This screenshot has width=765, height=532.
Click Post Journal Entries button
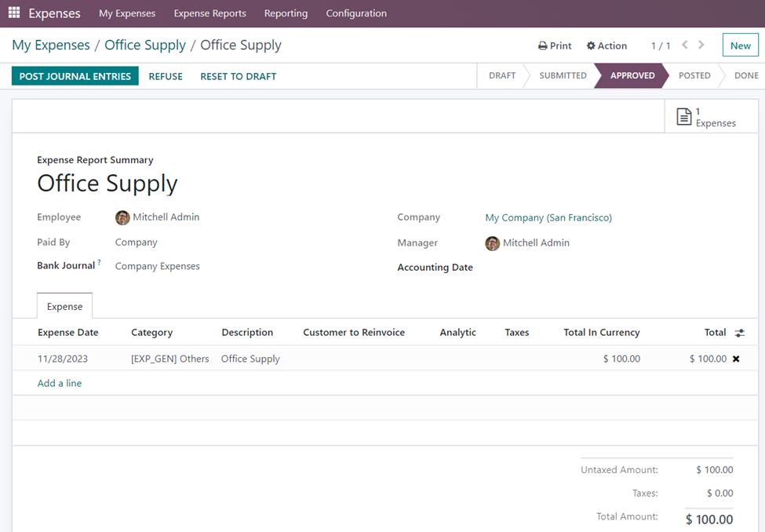coord(75,76)
